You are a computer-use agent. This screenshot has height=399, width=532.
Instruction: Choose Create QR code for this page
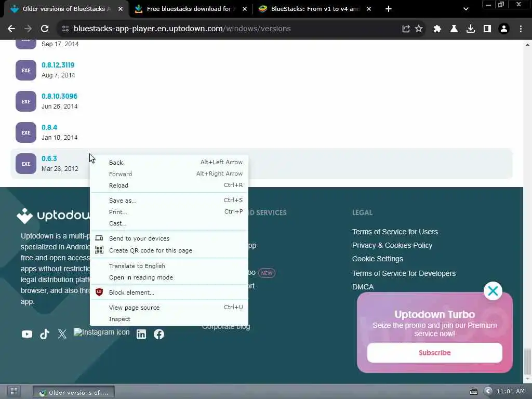pyautogui.click(x=169, y=250)
